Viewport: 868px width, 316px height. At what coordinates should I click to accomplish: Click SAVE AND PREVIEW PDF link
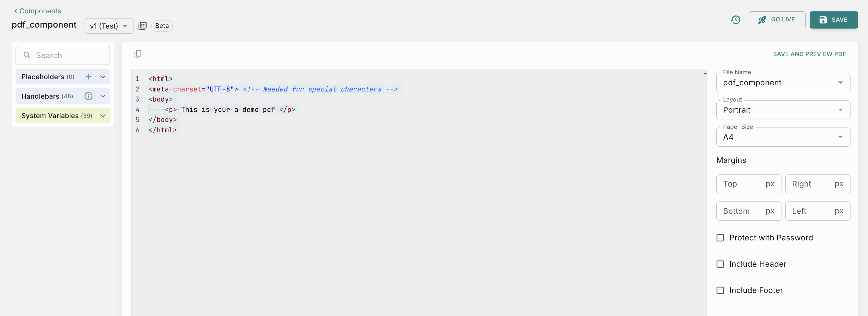coord(809,54)
